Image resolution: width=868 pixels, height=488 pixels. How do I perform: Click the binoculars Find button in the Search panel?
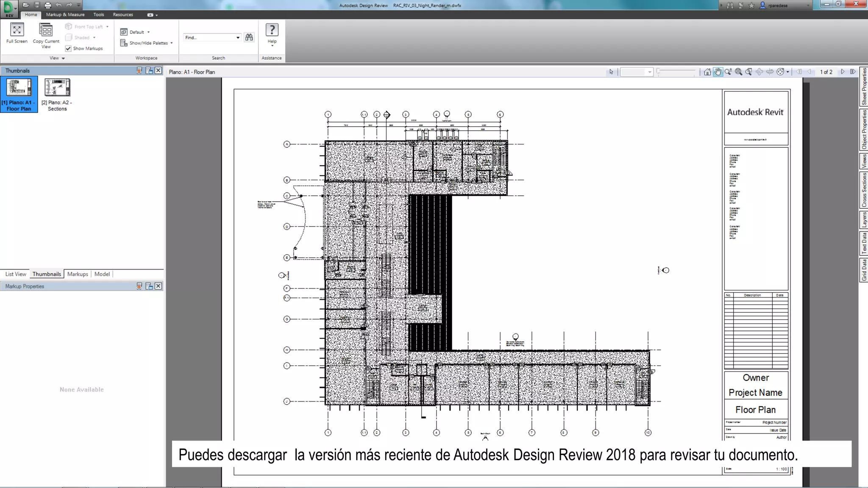[249, 37]
